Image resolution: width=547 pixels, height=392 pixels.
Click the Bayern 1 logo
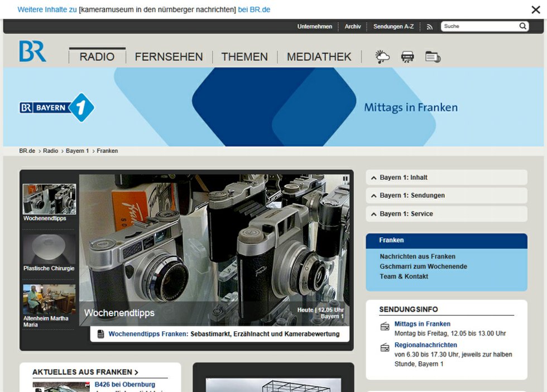pos(57,108)
